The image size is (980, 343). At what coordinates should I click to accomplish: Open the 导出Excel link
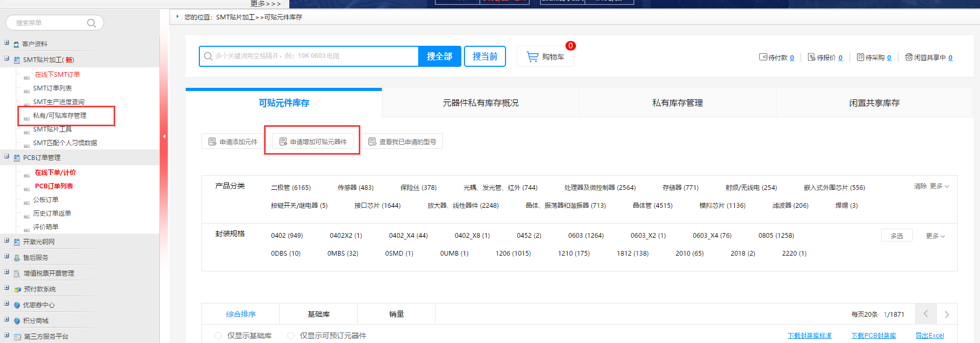930,336
